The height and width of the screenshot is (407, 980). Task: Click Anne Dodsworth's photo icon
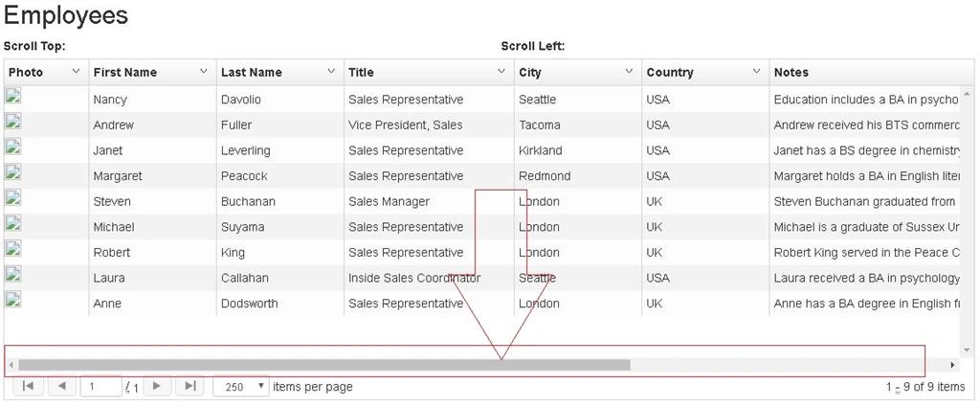click(13, 300)
